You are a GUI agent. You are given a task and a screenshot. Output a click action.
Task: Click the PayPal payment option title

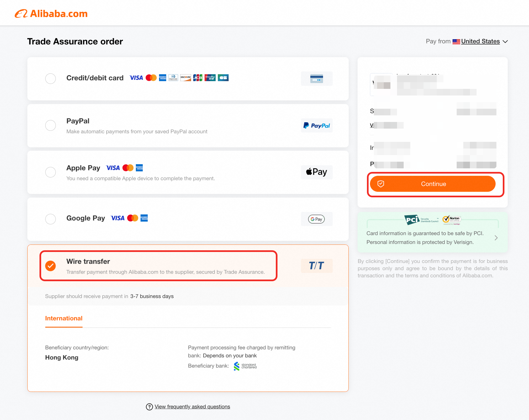point(78,121)
